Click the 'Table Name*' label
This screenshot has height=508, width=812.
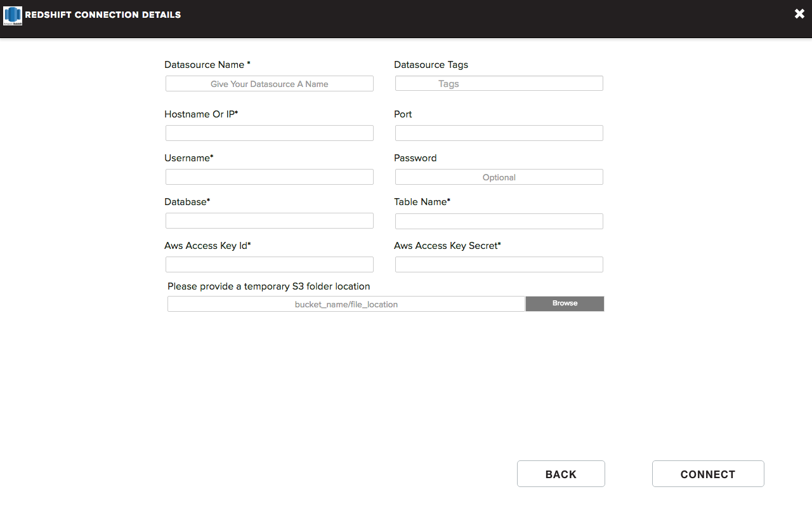422,202
